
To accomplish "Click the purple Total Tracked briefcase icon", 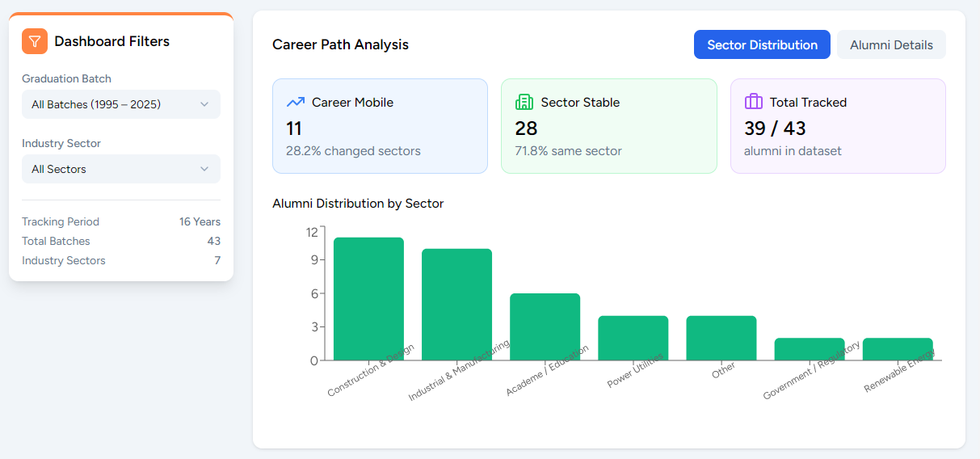I will (754, 102).
